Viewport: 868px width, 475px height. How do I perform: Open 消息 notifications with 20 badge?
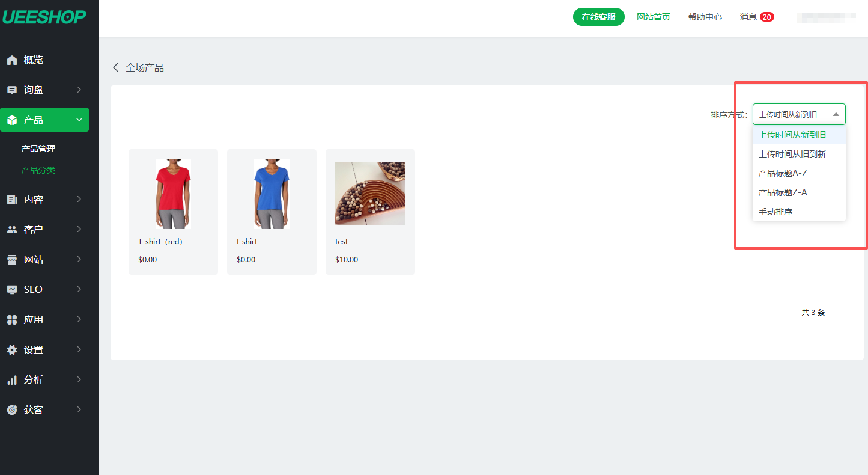click(x=757, y=17)
